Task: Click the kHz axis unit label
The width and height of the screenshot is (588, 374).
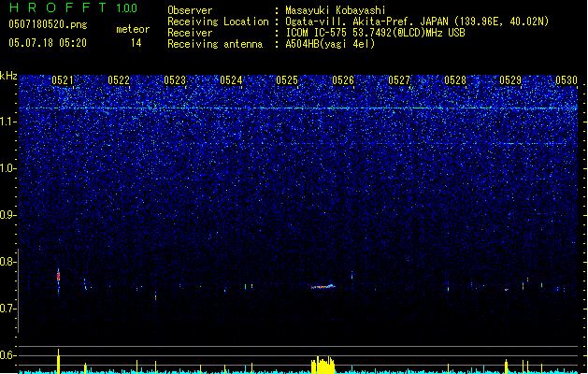Action: click(8, 76)
